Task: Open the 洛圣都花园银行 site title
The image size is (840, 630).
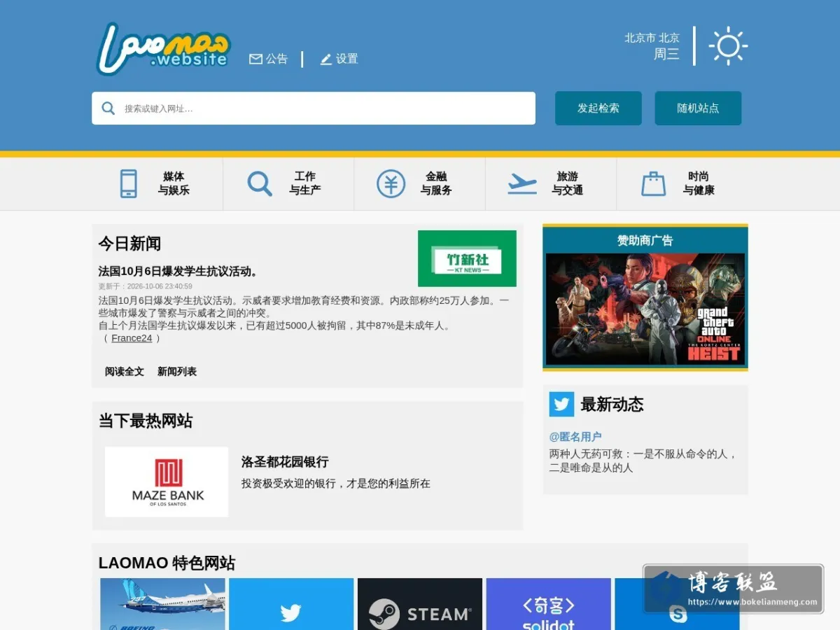Action: (285, 462)
